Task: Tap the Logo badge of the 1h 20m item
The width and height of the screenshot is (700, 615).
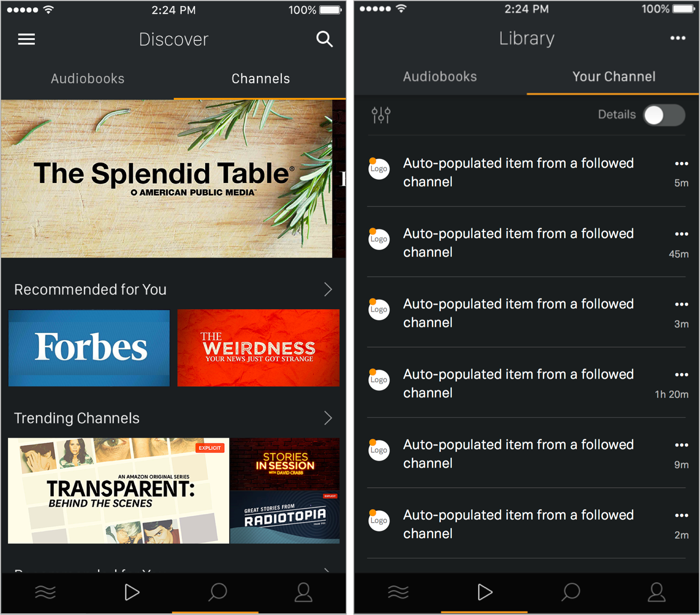Action: [379, 380]
